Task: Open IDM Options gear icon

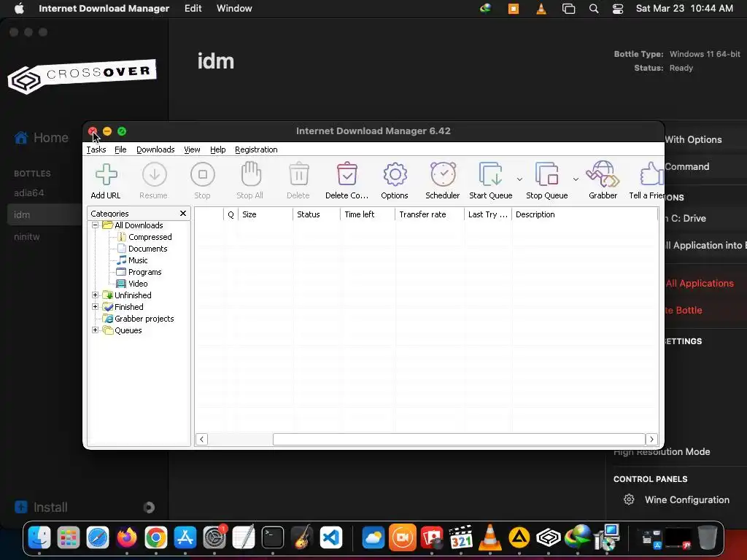Action: click(x=395, y=175)
